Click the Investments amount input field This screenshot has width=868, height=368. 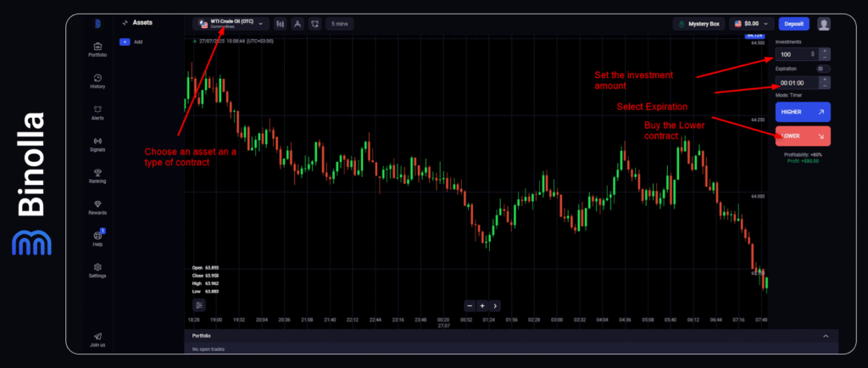(x=795, y=54)
